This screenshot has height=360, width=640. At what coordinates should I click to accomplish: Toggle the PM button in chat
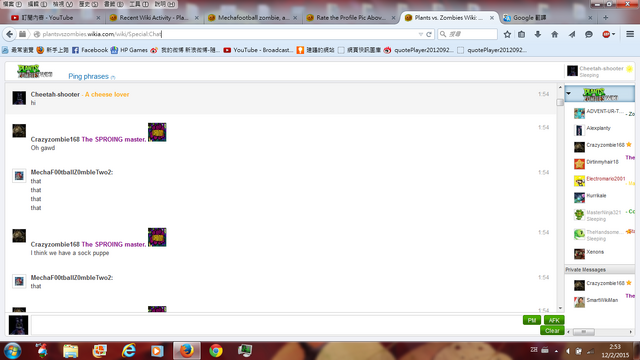(x=531, y=320)
